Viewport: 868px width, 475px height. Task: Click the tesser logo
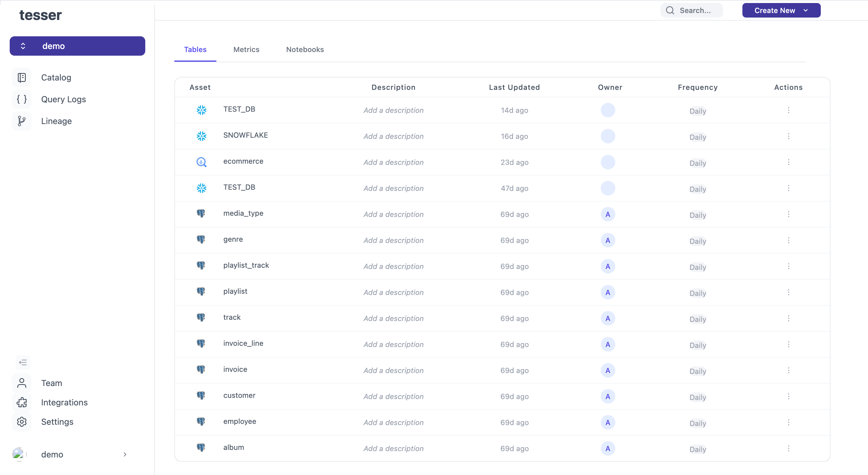(x=41, y=15)
